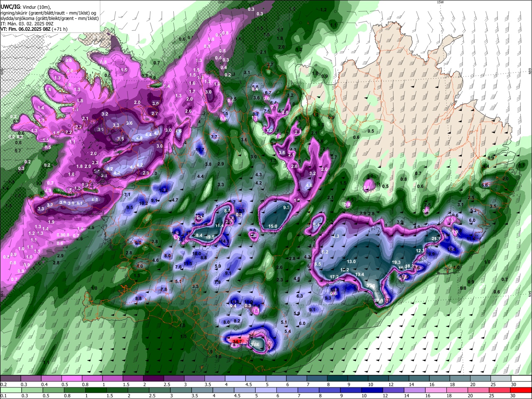532x399 pixels.
Task: Click the 19.5 value on the map
Action: [210, 237]
